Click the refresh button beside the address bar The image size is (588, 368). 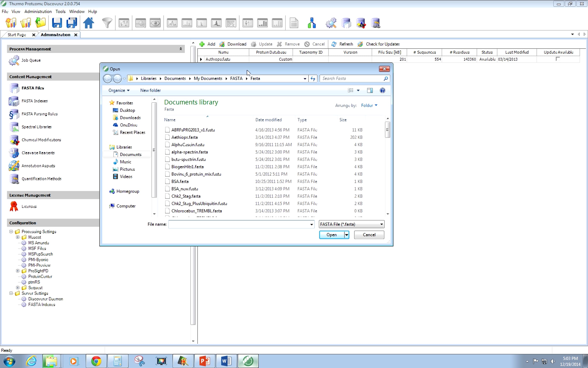tap(313, 79)
